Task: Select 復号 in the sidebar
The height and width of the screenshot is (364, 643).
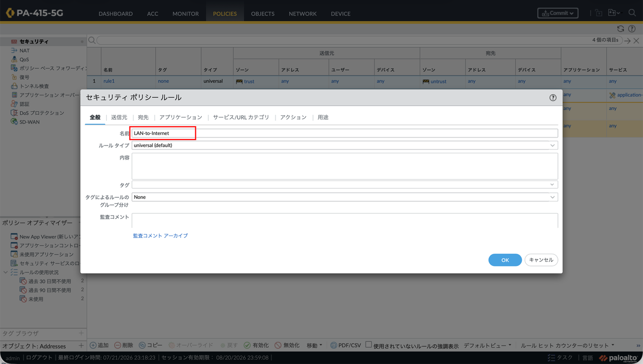Action: 24,77
